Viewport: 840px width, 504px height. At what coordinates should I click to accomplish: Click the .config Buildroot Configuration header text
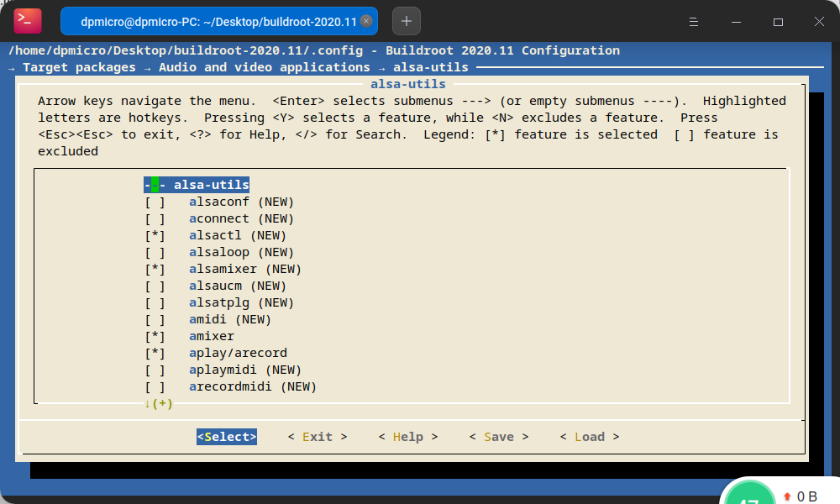(x=314, y=50)
